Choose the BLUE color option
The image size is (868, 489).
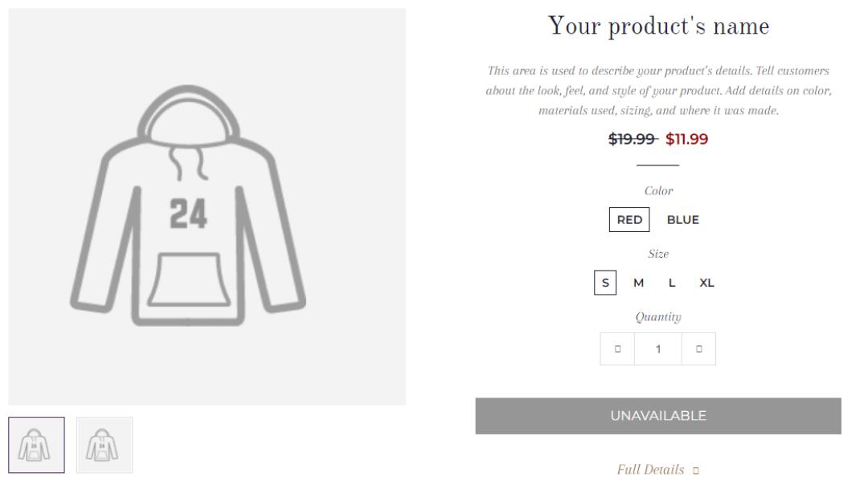[682, 220]
